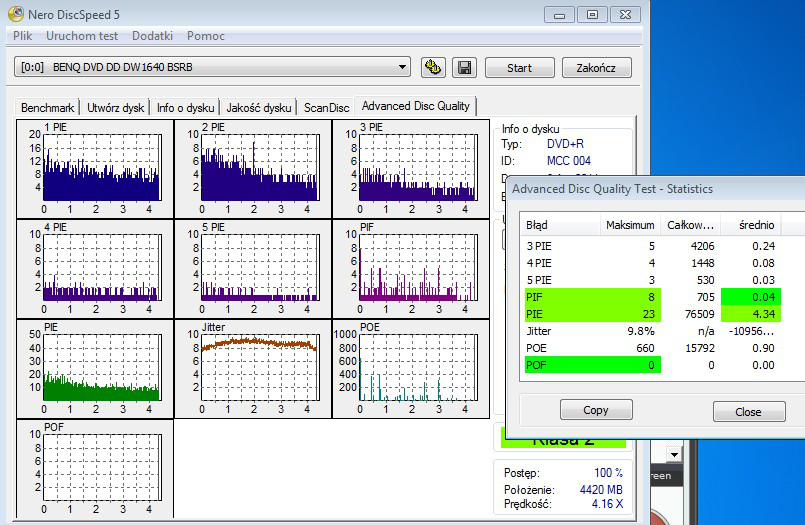Click the POE graph
The height and width of the screenshot is (525, 805).
(411, 369)
